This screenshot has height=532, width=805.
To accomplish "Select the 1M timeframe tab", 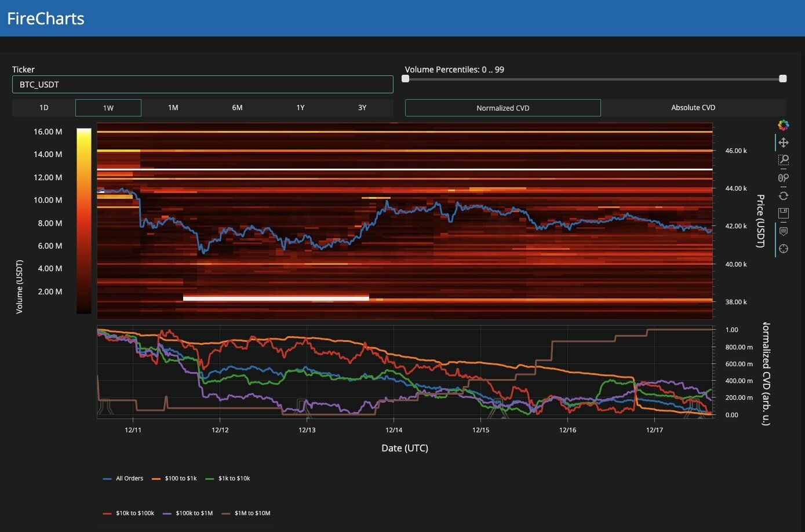I will [173, 108].
